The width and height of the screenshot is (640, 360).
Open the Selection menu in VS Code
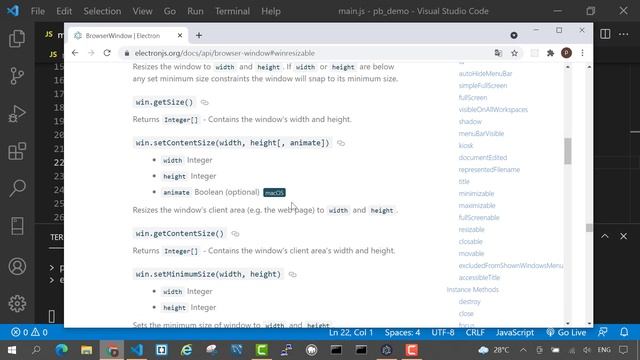pyautogui.click(x=102, y=11)
